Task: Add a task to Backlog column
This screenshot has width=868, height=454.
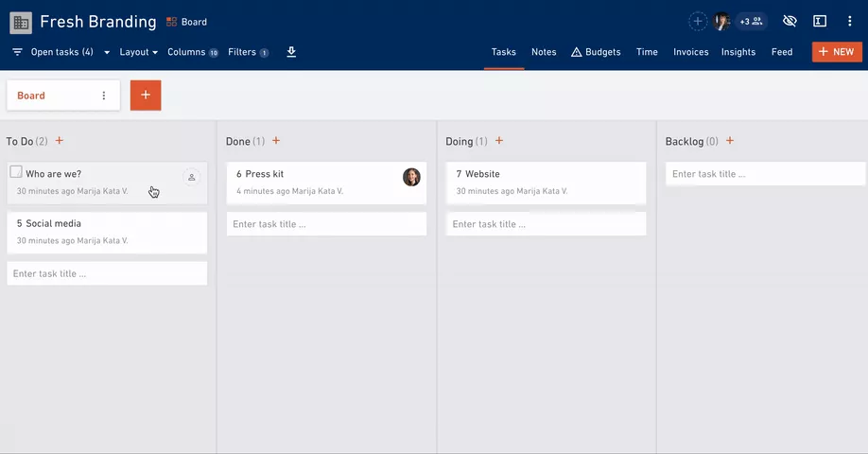Action: pos(730,141)
